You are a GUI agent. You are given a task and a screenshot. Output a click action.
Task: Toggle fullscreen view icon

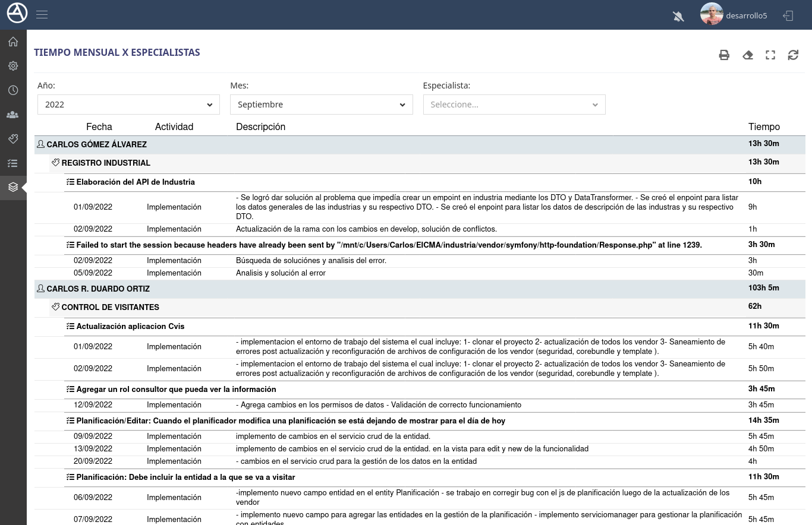pos(770,55)
